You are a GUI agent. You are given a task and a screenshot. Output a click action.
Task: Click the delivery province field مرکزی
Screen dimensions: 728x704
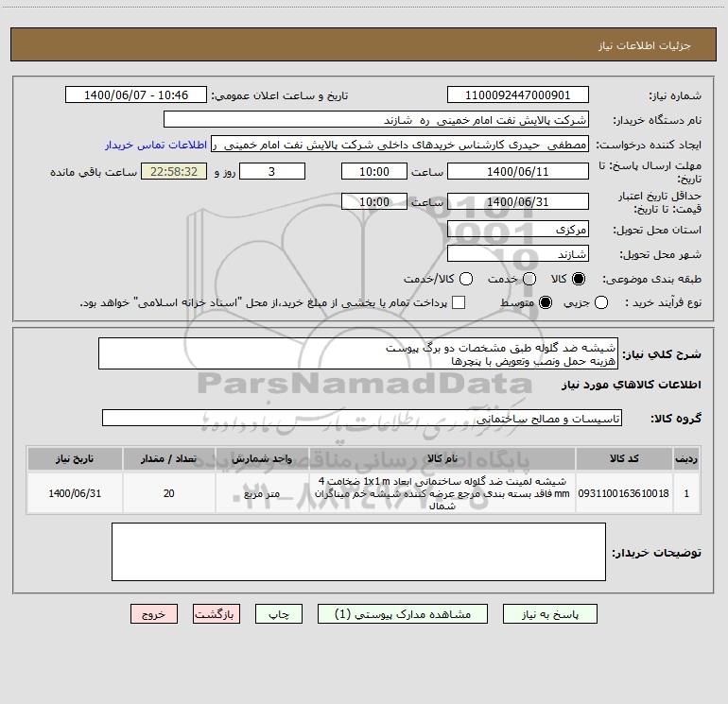518,230
